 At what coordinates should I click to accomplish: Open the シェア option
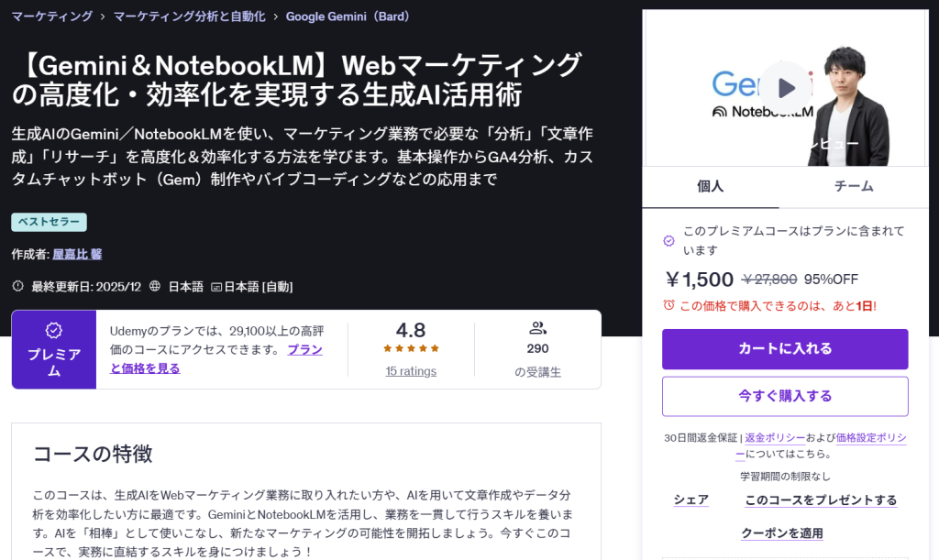coord(690,500)
